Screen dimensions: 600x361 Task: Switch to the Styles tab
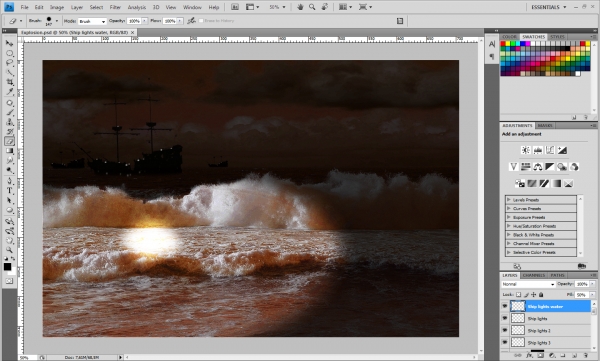(557, 37)
